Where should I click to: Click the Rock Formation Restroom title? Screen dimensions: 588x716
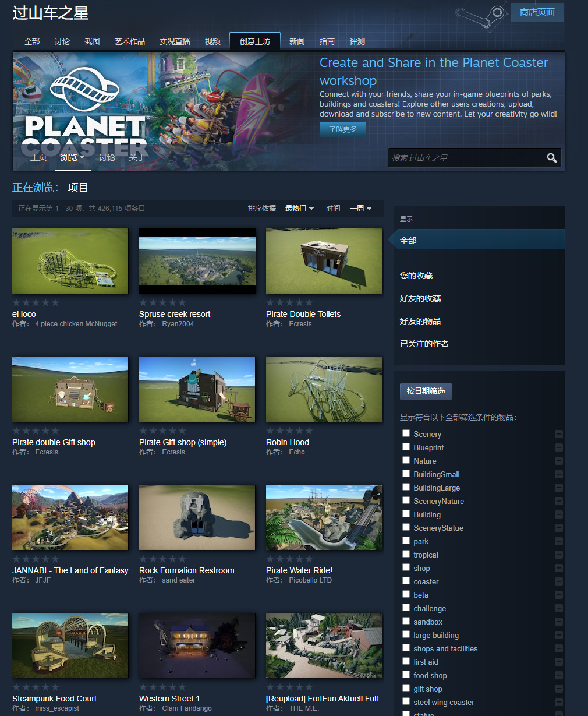[187, 570]
